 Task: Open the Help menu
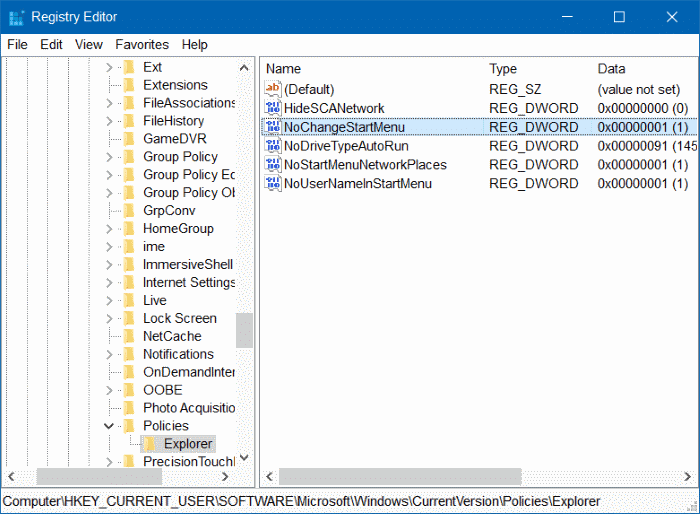(195, 45)
